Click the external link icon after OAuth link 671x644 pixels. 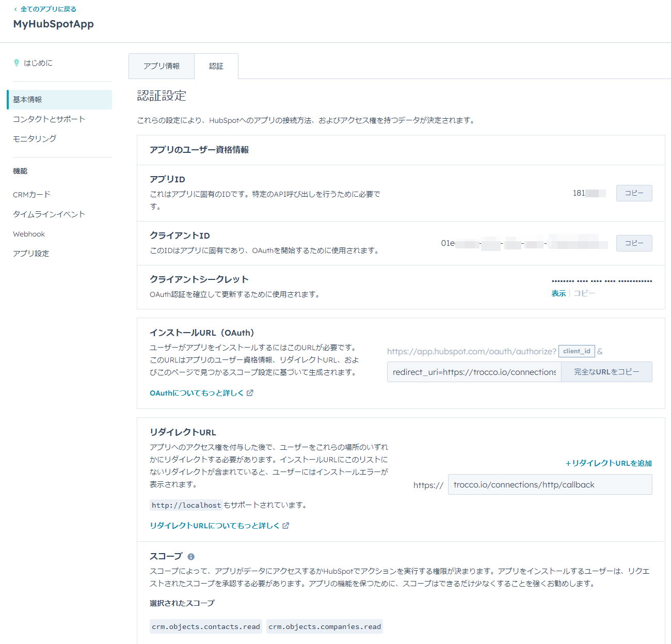[x=250, y=393]
